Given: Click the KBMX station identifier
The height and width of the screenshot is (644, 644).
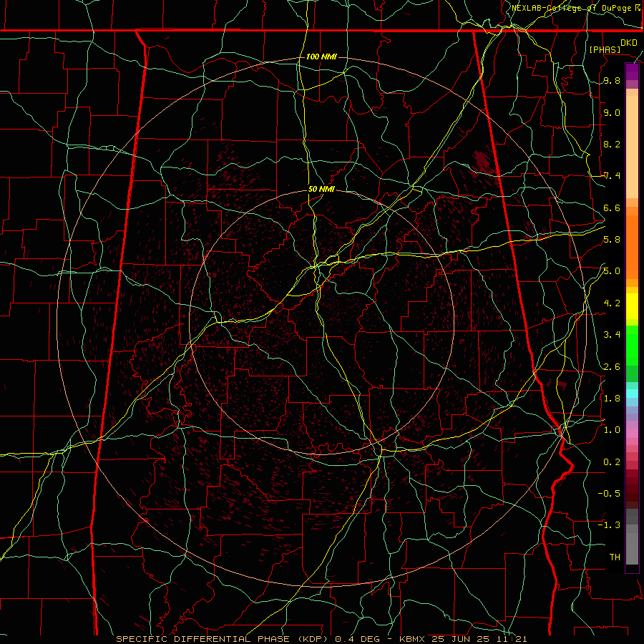Looking at the screenshot, I should [x=411, y=639].
